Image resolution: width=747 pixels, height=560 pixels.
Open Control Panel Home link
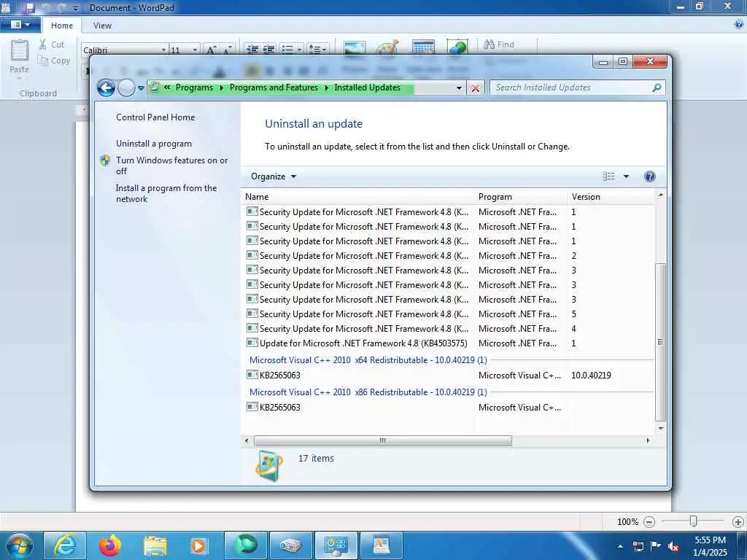tap(155, 117)
